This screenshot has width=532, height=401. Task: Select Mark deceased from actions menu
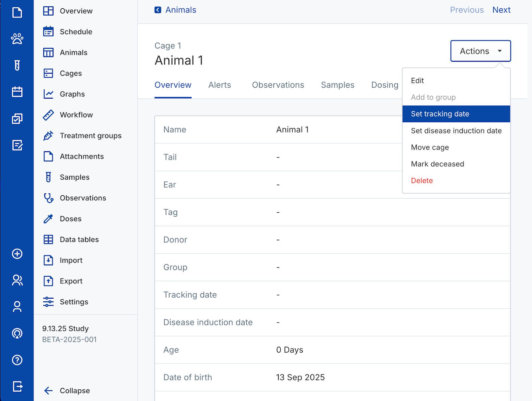437,164
